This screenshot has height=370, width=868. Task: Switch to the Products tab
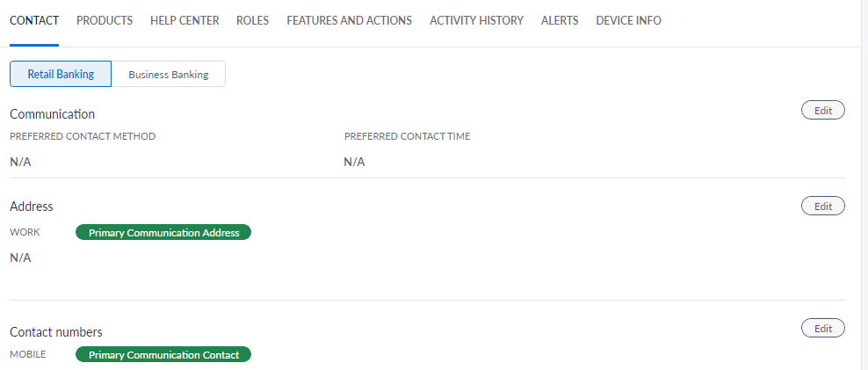click(x=105, y=20)
